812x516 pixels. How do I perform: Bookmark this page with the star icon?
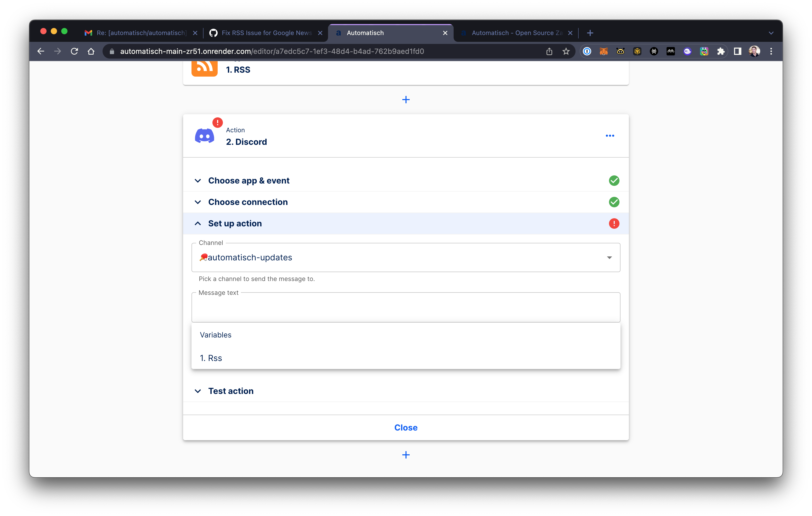(566, 51)
